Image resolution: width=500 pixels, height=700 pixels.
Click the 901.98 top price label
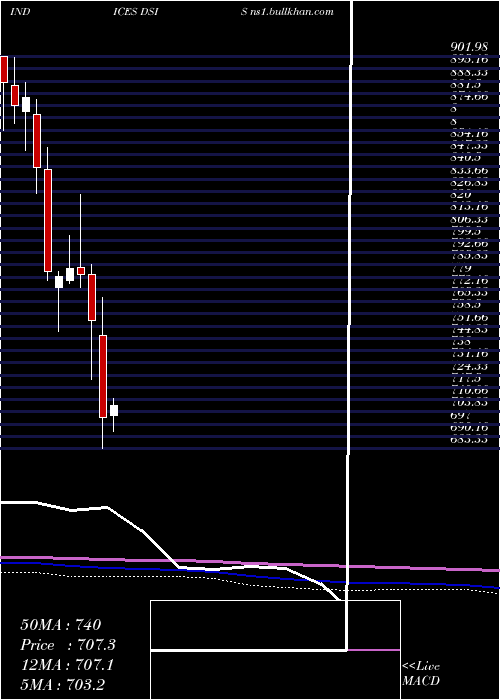pyautogui.click(x=468, y=47)
